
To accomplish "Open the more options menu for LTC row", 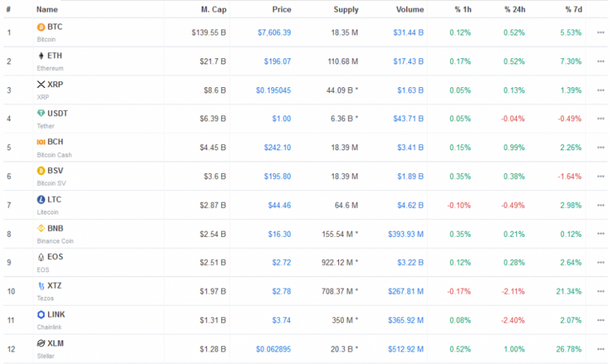I will coord(600,205).
